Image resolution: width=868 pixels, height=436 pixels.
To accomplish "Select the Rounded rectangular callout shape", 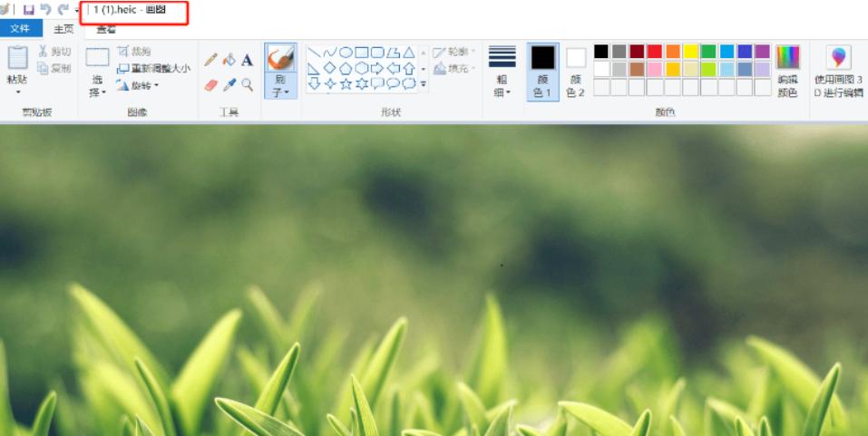I will tap(377, 84).
